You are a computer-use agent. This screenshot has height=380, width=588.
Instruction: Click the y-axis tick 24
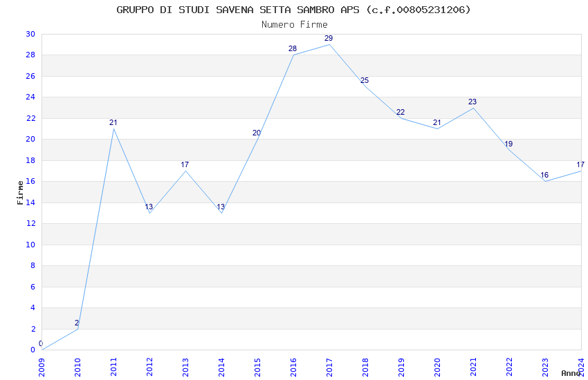tap(30, 97)
